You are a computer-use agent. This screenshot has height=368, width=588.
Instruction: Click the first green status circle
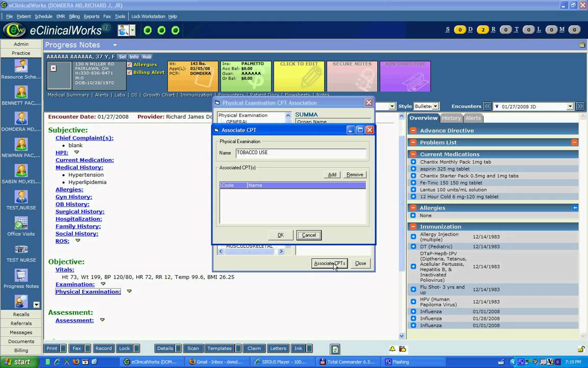pyautogui.click(x=148, y=31)
